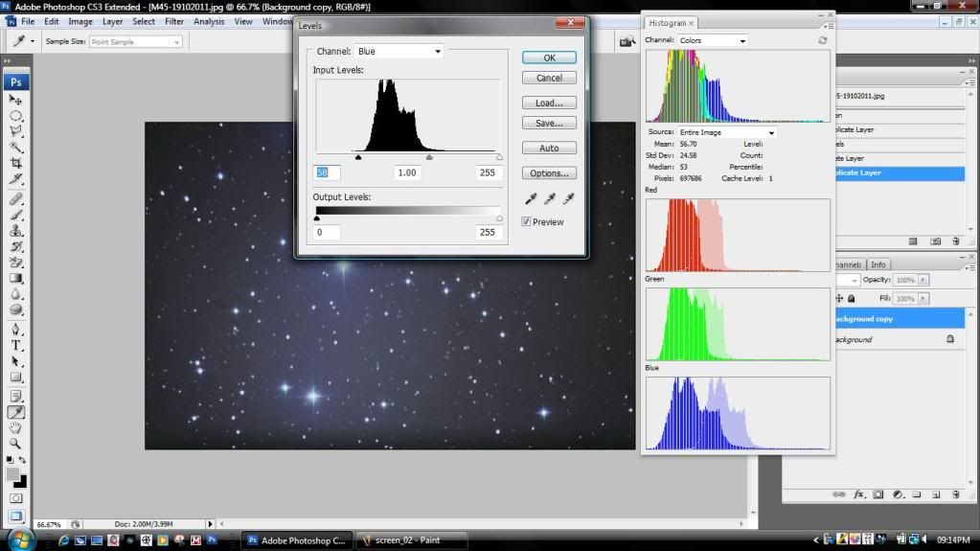Swap foreground and background colors

(x=22, y=460)
